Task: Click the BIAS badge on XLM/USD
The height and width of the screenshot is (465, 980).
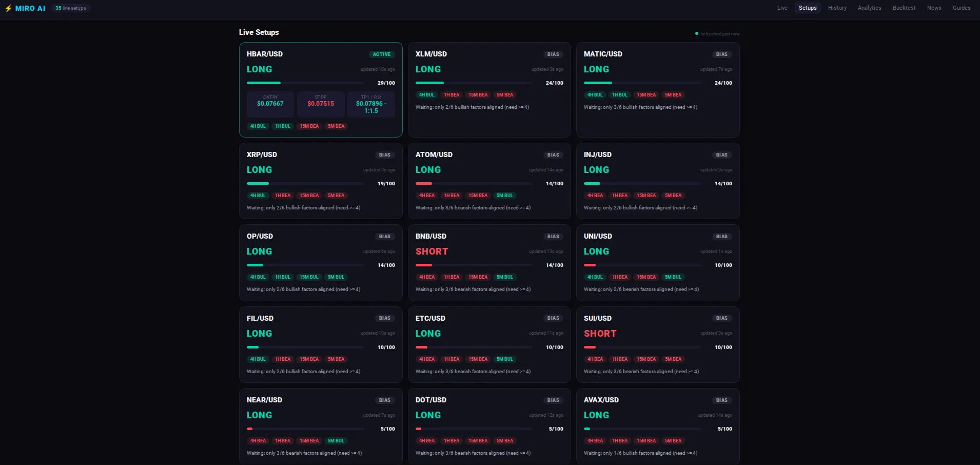Action: 553,54
